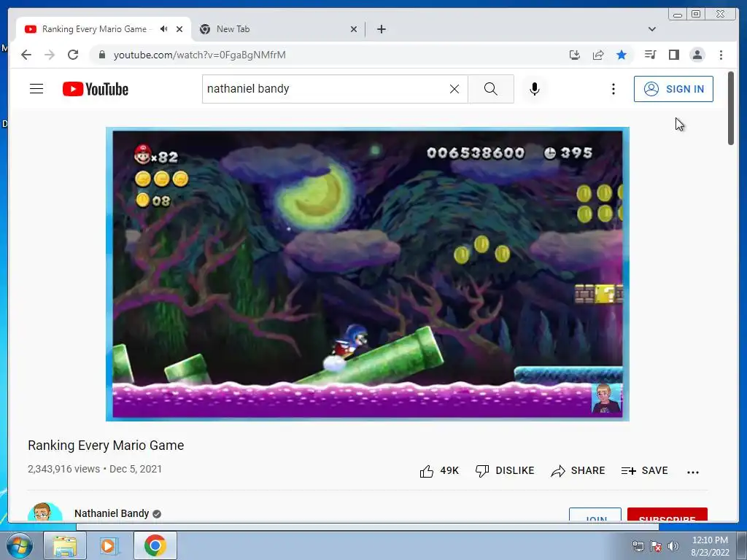Image resolution: width=747 pixels, height=560 pixels.
Task: Click the DISLIKE thumbs down
Action: [x=505, y=471]
